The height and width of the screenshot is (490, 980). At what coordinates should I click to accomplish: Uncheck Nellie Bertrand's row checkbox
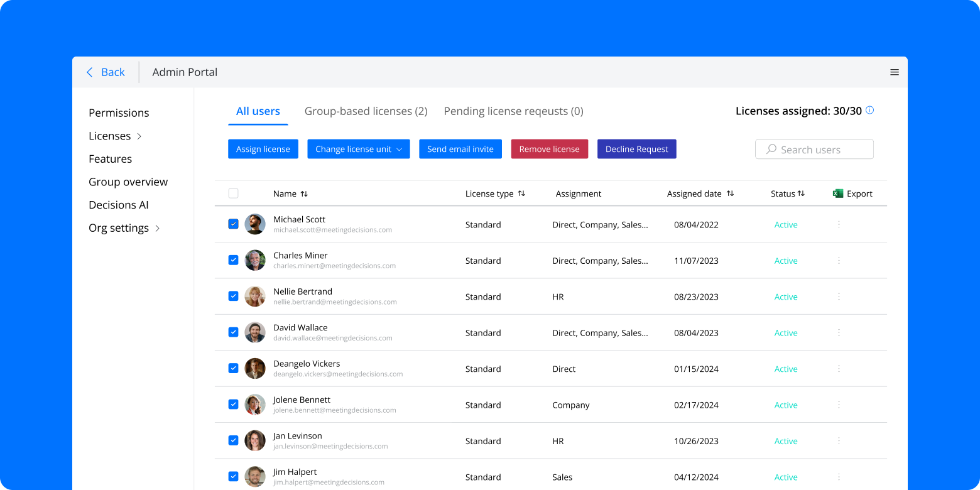[x=233, y=296]
